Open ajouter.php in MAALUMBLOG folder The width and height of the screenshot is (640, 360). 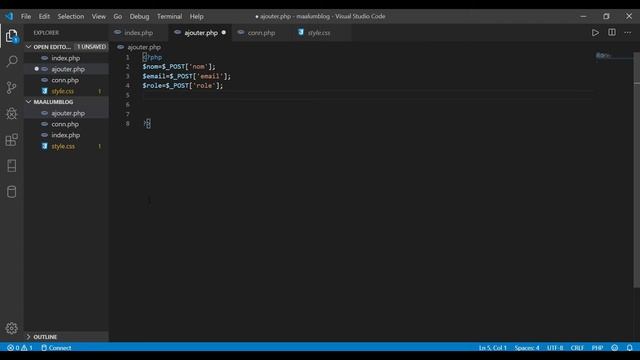coord(67,113)
